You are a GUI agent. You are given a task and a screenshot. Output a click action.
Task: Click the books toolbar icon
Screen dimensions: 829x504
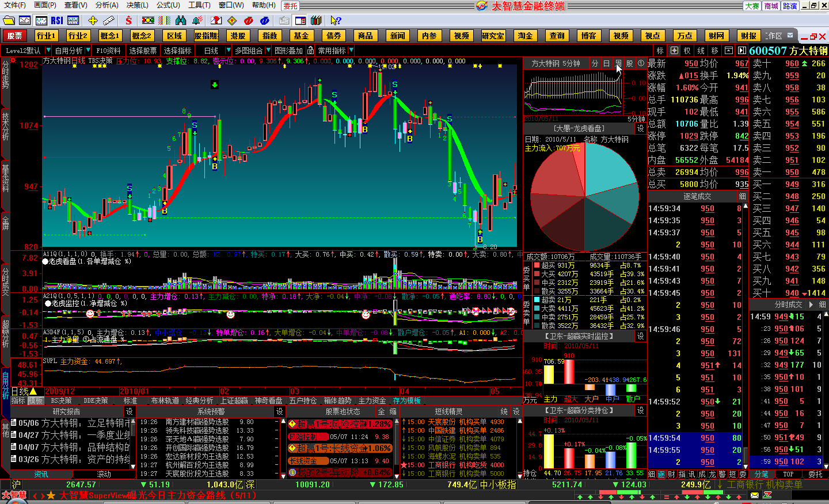(316, 20)
